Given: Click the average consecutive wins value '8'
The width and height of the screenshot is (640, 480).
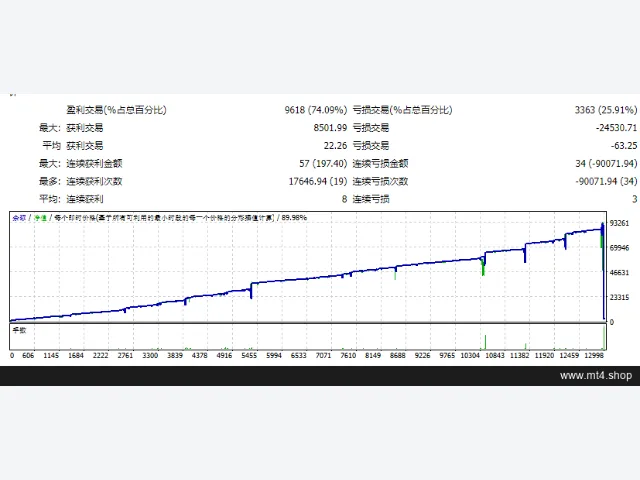Looking at the screenshot, I should [344, 199].
